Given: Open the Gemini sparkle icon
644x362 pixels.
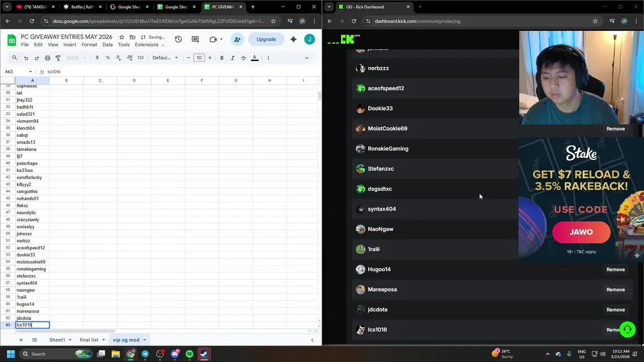Looking at the screenshot, I should (293, 39).
